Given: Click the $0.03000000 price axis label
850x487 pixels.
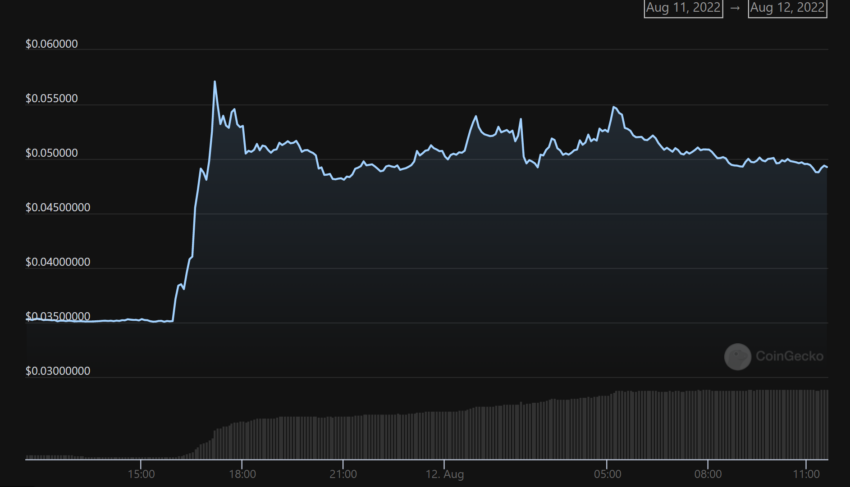Looking at the screenshot, I should tap(58, 371).
